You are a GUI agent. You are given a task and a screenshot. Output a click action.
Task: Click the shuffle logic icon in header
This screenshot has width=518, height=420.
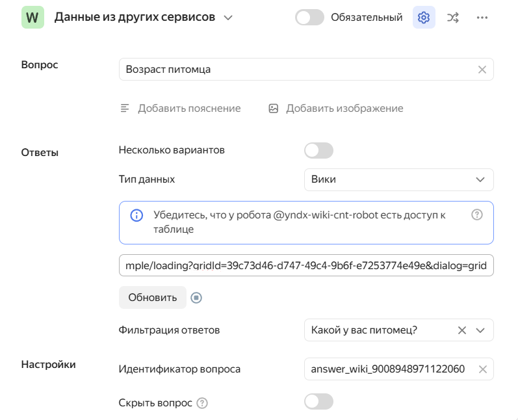452,18
